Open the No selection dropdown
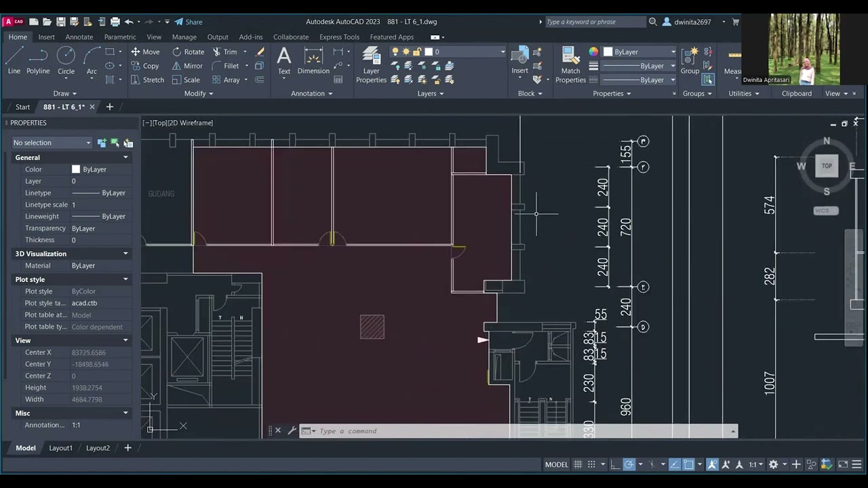 coord(52,142)
